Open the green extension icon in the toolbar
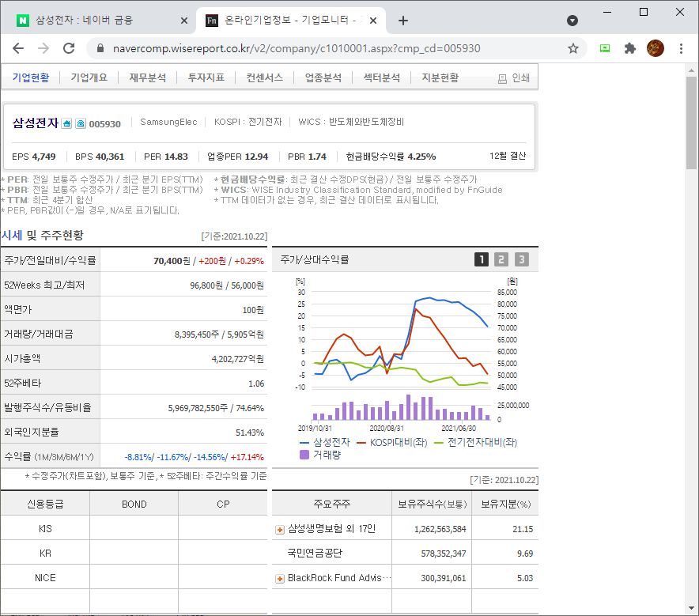This screenshot has height=616, width=699. [x=604, y=48]
